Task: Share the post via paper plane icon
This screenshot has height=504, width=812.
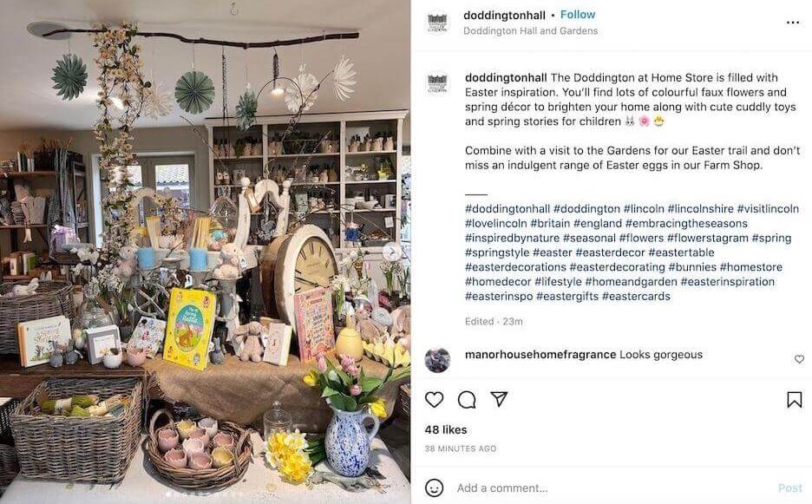Action: tap(499, 399)
